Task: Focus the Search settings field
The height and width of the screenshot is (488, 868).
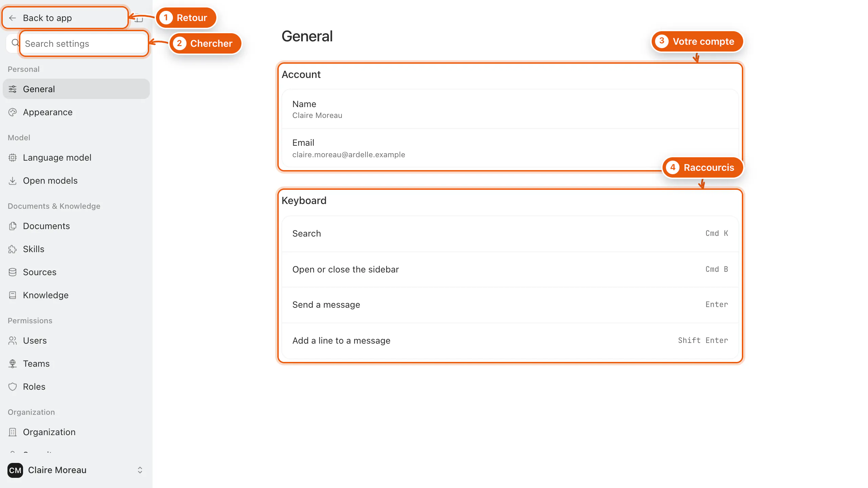Action: [84, 44]
